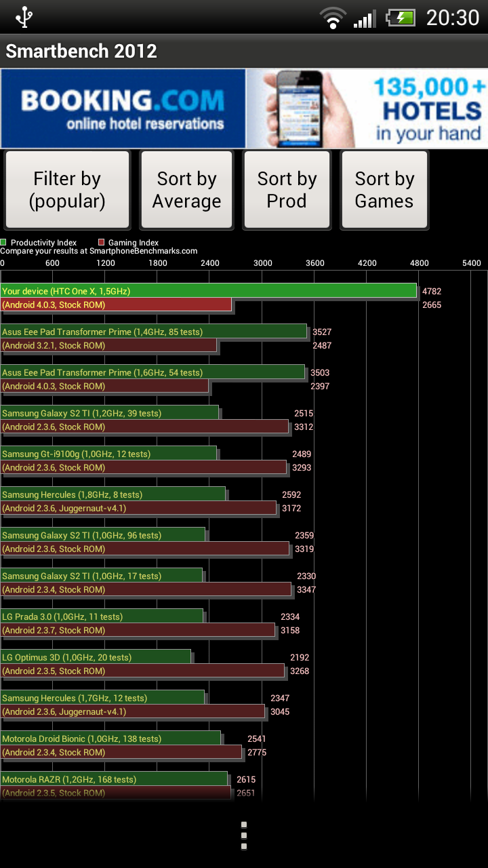Tap the phone image in the hotel ad
The width and height of the screenshot is (488, 868).
coord(305,108)
